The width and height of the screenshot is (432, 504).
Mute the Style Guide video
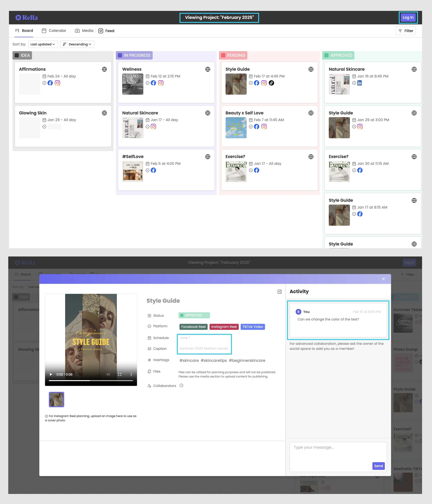click(x=108, y=374)
